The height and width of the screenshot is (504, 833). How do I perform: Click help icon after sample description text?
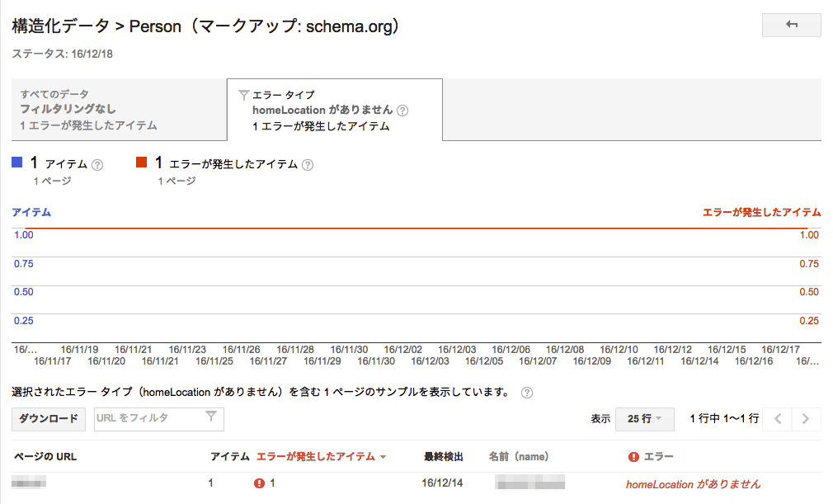pos(527,393)
